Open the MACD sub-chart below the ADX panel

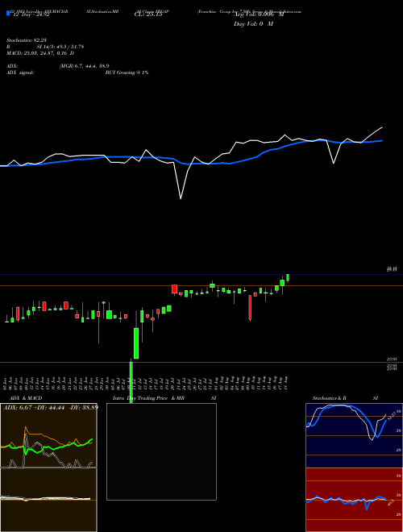pyautogui.click(x=48, y=500)
